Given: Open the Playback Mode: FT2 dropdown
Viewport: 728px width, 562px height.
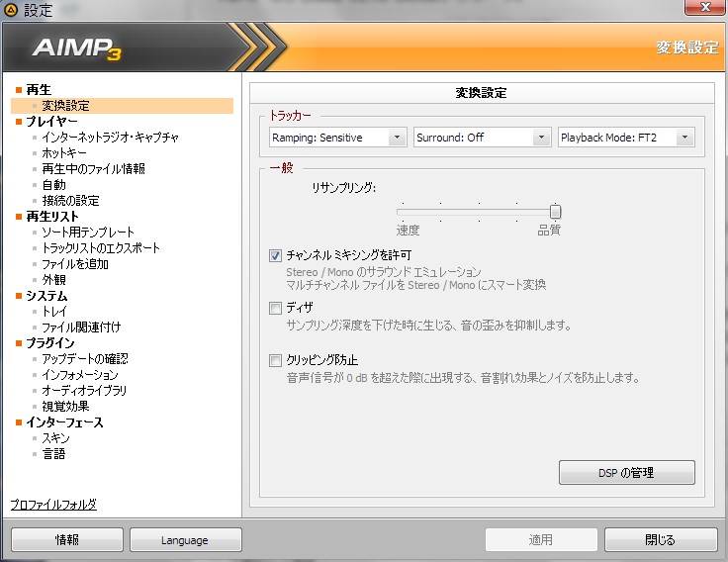Looking at the screenshot, I should 626,138.
